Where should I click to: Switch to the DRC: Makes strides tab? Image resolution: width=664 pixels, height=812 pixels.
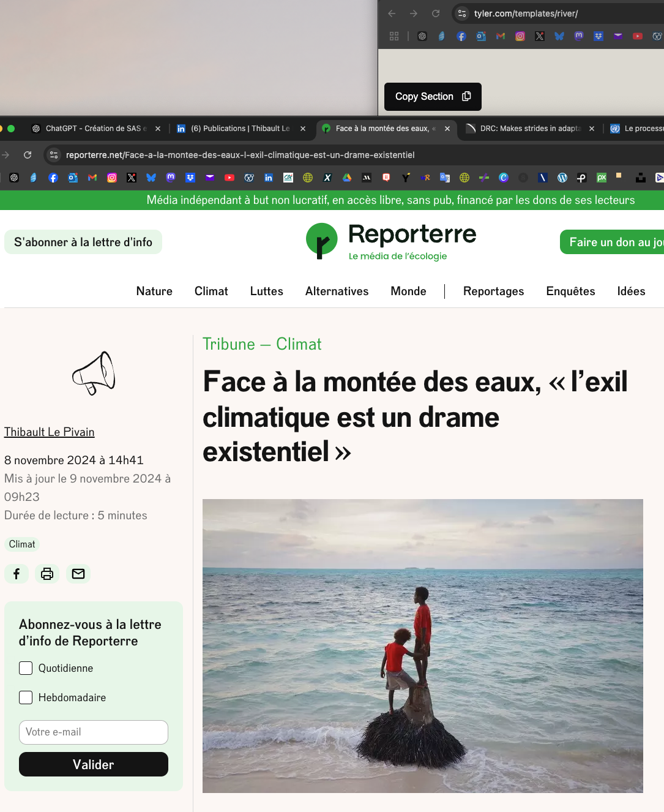[x=529, y=129]
